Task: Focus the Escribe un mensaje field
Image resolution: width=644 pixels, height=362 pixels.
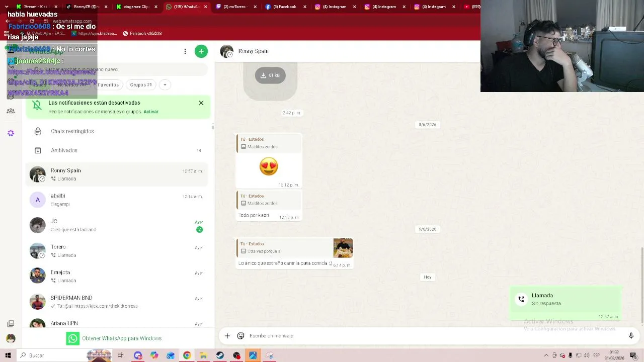Action: click(435, 336)
